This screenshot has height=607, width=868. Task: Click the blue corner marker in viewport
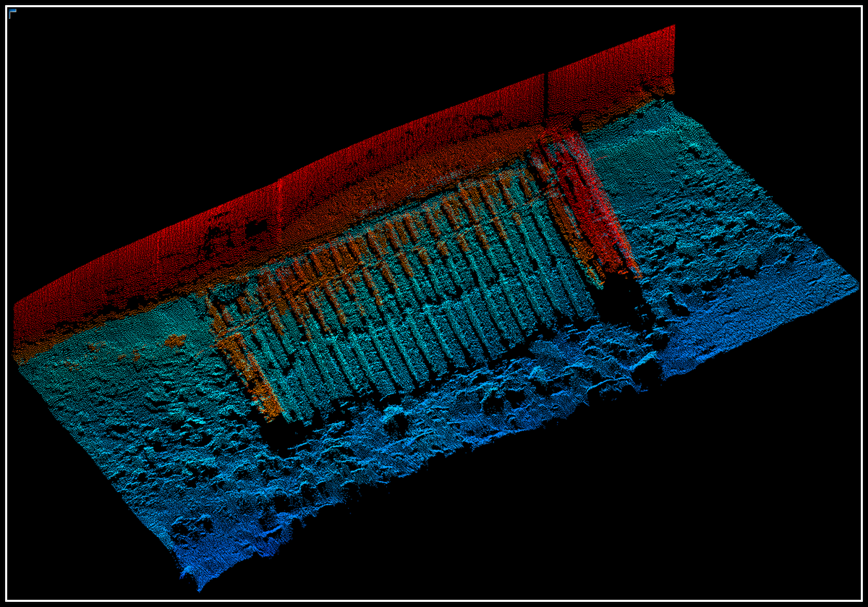coord(12,12)
